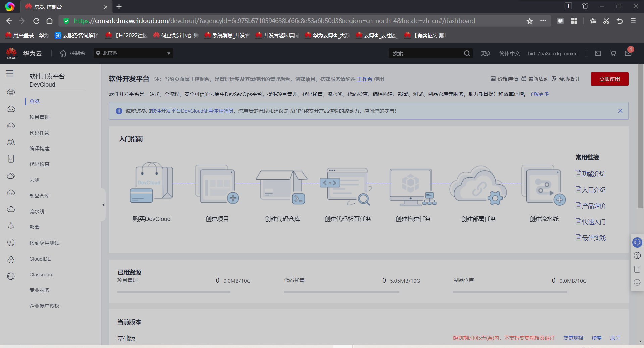Open the 工作台 link
644x348 pixels.
click(365, 79)
